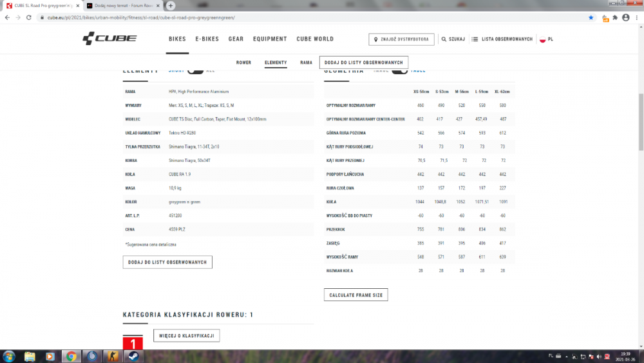The height and width of the screenshot is (363, 644).
Task: Open File Explorer from the taskbar
Action: 30,357
